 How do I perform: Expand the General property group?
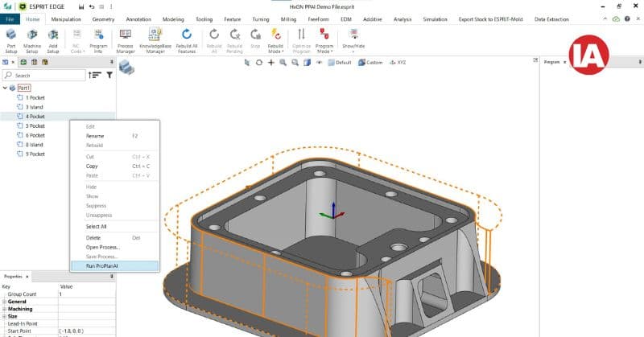pos(5,302)
